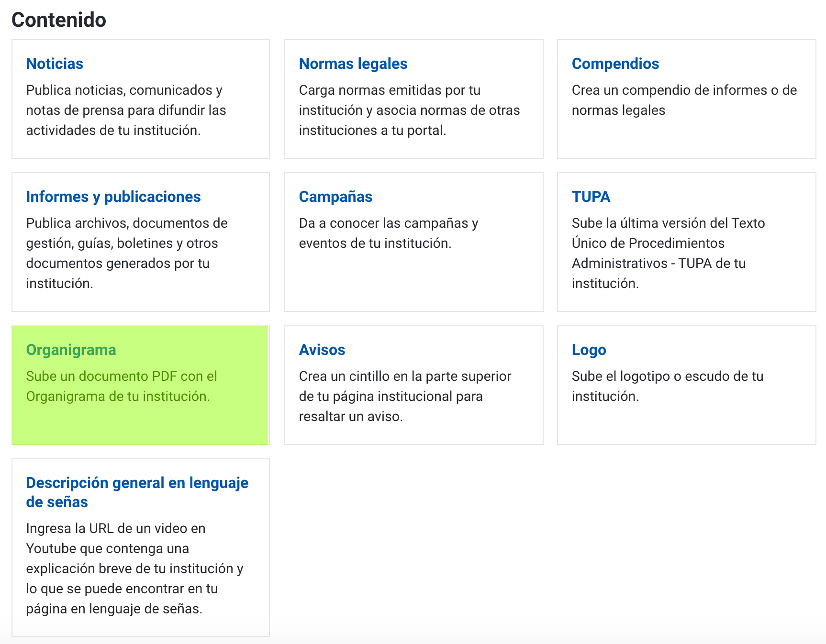Click the Normas legales card description
The width and height of the screenshot is (826, 644).
pyautogui.click(x=409, y=110)
